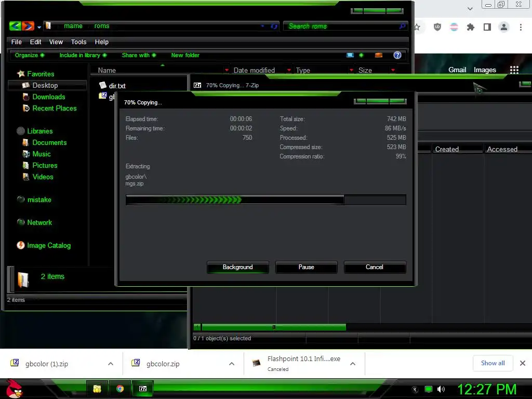Sort files by Name column
Screen dimensions: 532x399
click(107, 70)
